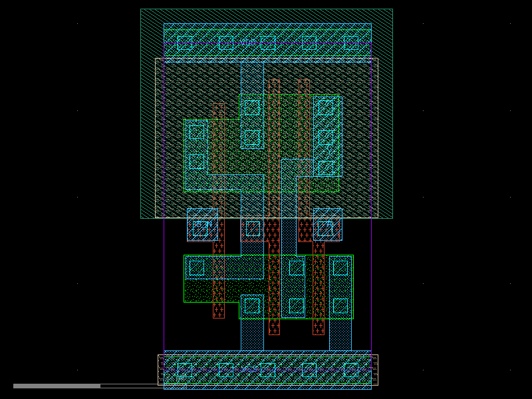Select the middle polysilicon gate input contact
The width and height of the screenshot is (532, 399).
tap(253, 229)
